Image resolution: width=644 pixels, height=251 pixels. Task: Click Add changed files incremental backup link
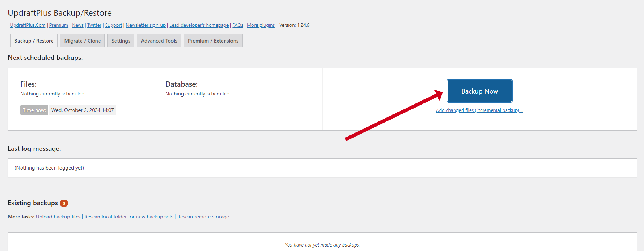[479, 110]
